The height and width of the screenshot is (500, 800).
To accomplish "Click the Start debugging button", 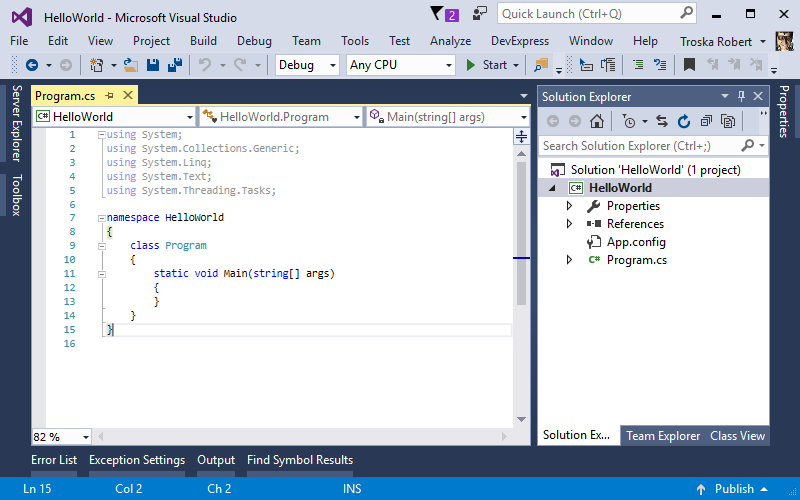I will pyautogui.click(x=487, y=65).
